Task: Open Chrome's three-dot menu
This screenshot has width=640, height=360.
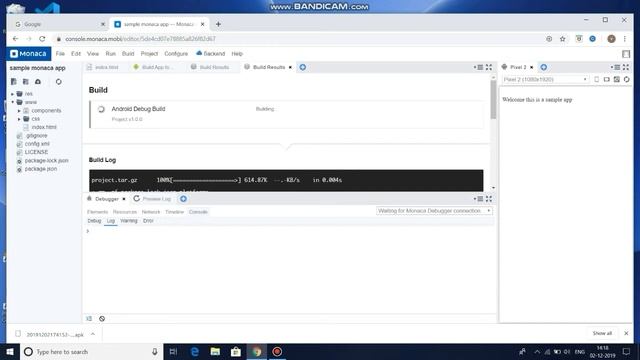Action: tap(625, 39)
